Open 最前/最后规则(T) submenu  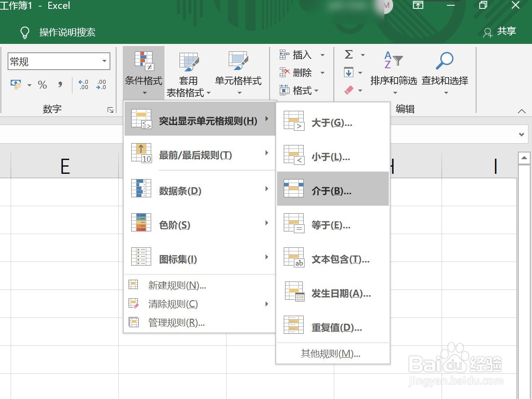pyautogui.click(x=199, y=153)
